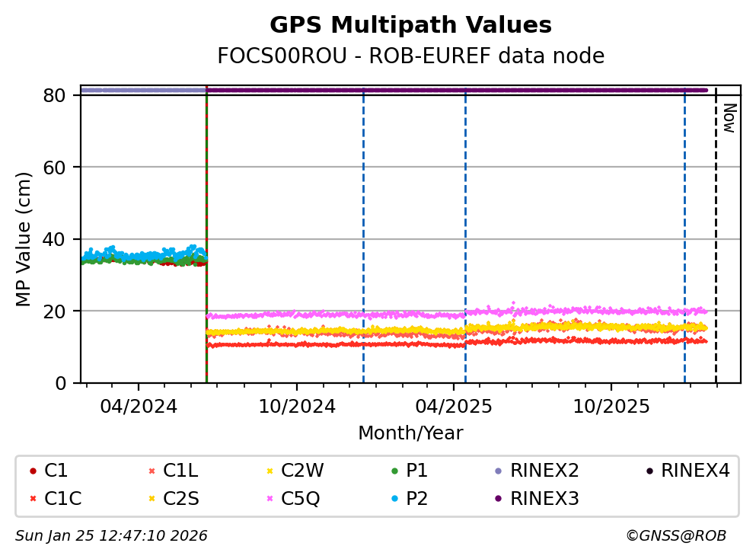The width and height of the screenshot is (756, 559).
Task: Click the C1 dark red legend marker
Action: pyautogui.click(x=32, y=471)
